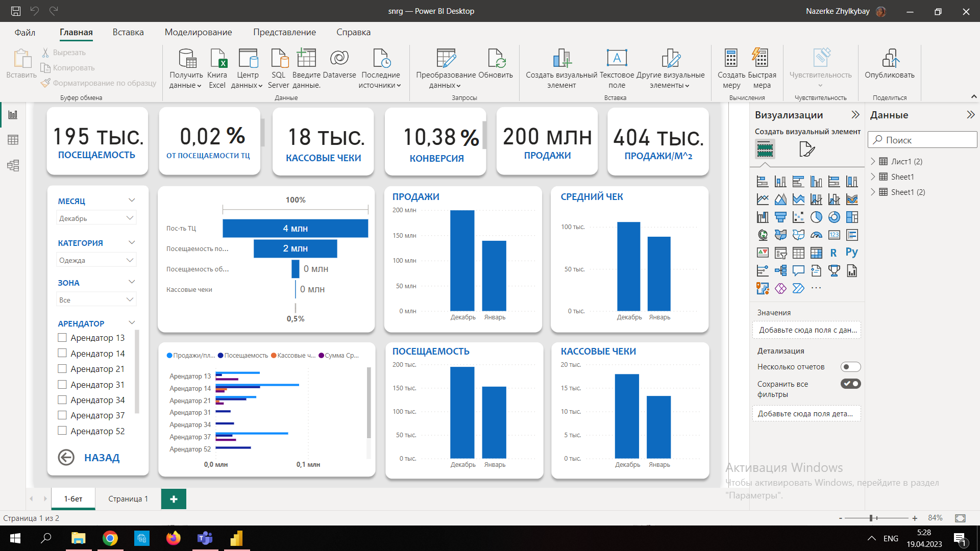Switch to Data view in left sidebar
Image resolution: width=980 pixels, height=551 pixels.
pyautogui.click(x=13, y=139)
